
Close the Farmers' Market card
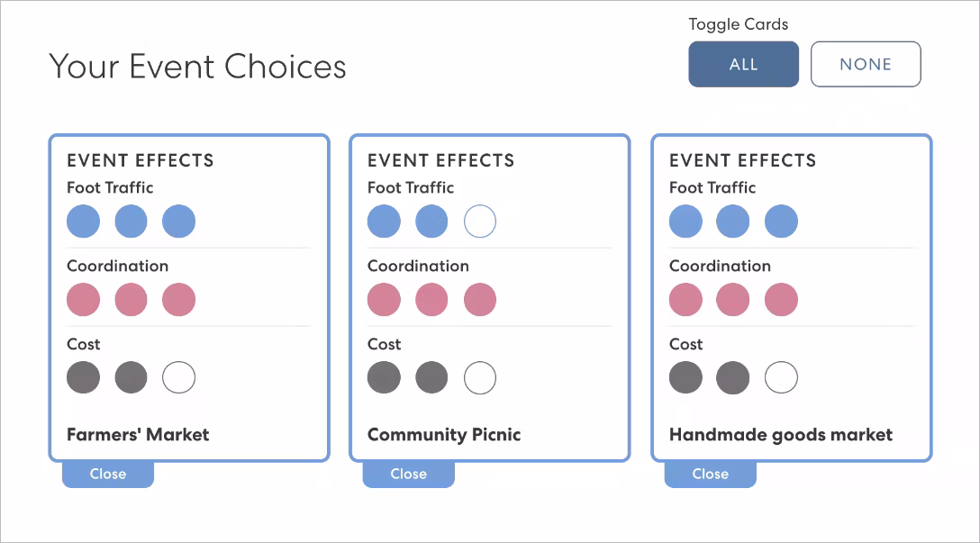coord(107,474)
